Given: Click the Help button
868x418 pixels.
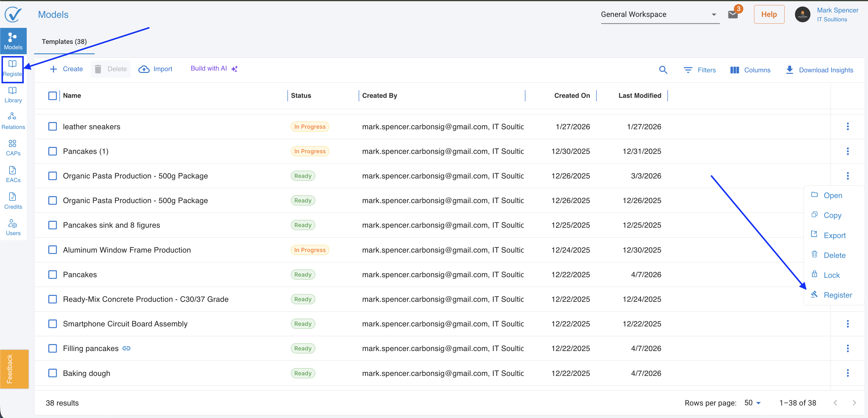Looking at the screenshot, I should pos(769,15).
